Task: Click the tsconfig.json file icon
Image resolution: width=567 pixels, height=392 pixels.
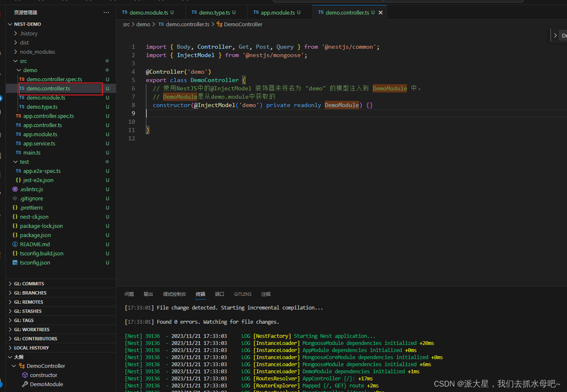Action: tap(15, 262)
